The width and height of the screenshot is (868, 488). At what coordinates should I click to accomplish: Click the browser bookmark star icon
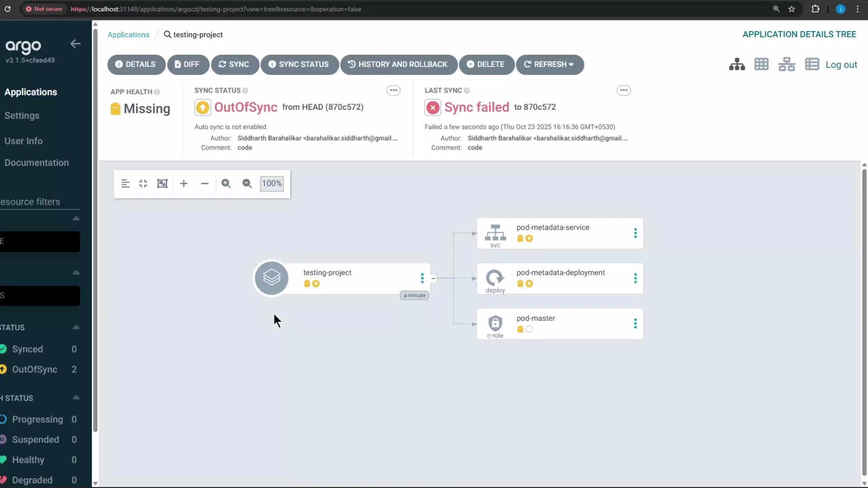tap(792, 9)
